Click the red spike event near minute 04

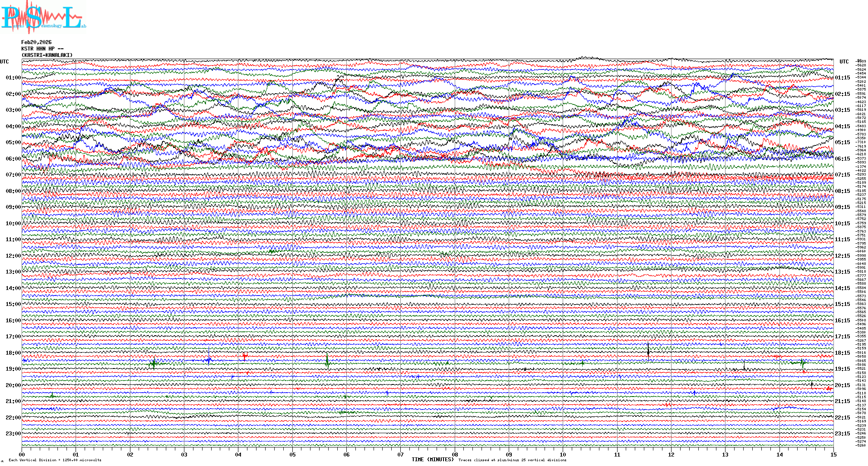click(245, 356)
